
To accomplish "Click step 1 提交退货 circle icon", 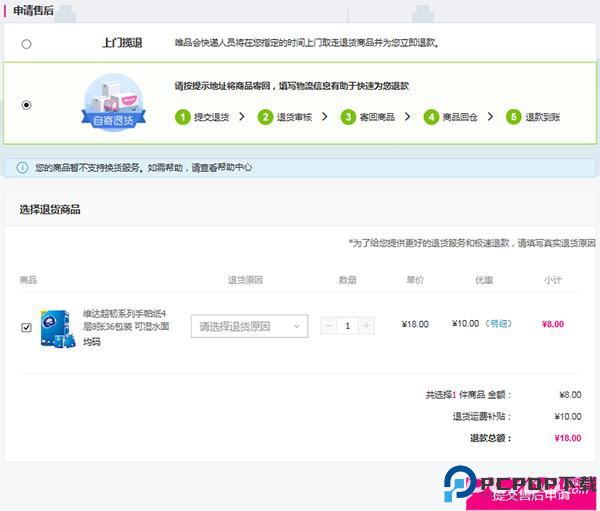I will click(182, 117).
